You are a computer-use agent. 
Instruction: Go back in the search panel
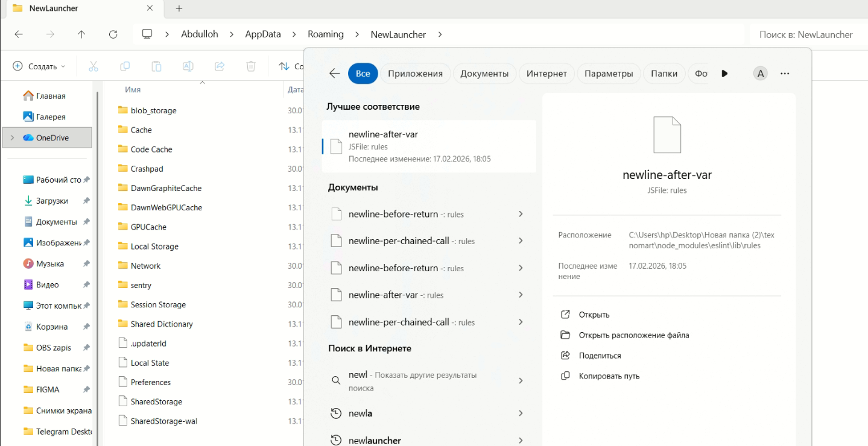(x=334, y=74)
